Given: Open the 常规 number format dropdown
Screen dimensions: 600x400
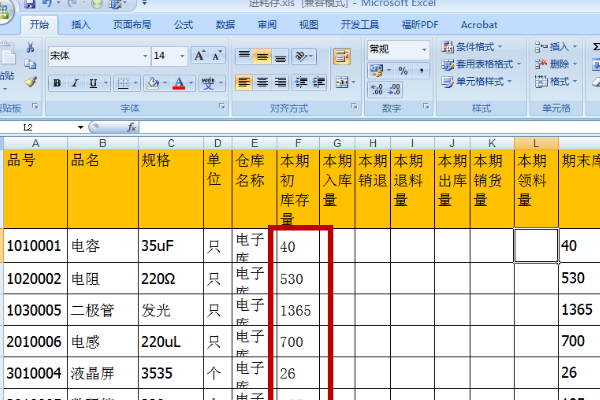Looking at the screenshot, I should (424, 49).
